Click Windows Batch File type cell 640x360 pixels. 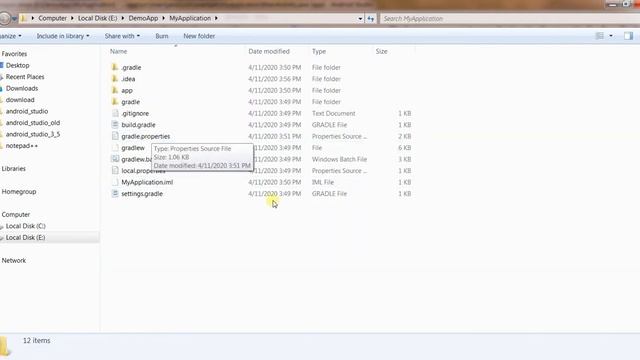click(x=340, y=159)
